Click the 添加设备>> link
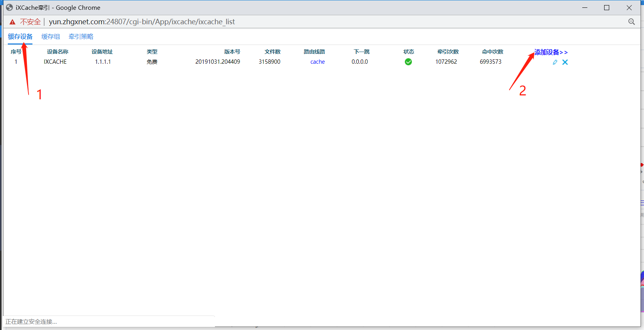Screen dimensions: 644x330 551,52
